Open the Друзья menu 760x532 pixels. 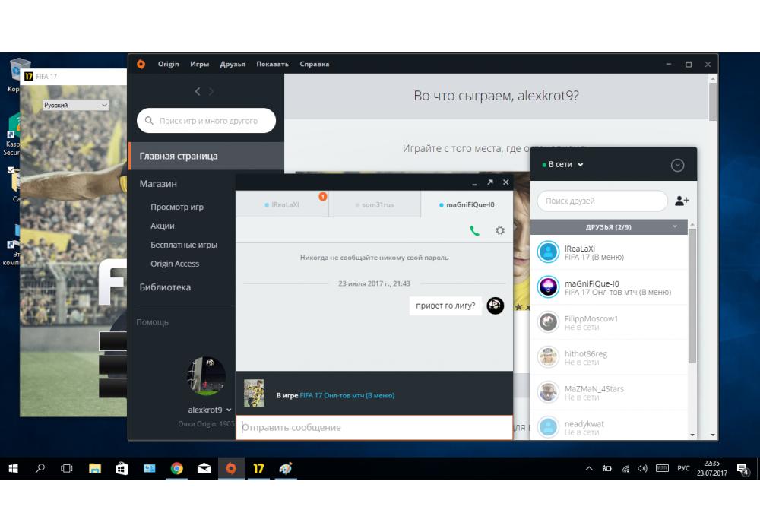[233, 64]
